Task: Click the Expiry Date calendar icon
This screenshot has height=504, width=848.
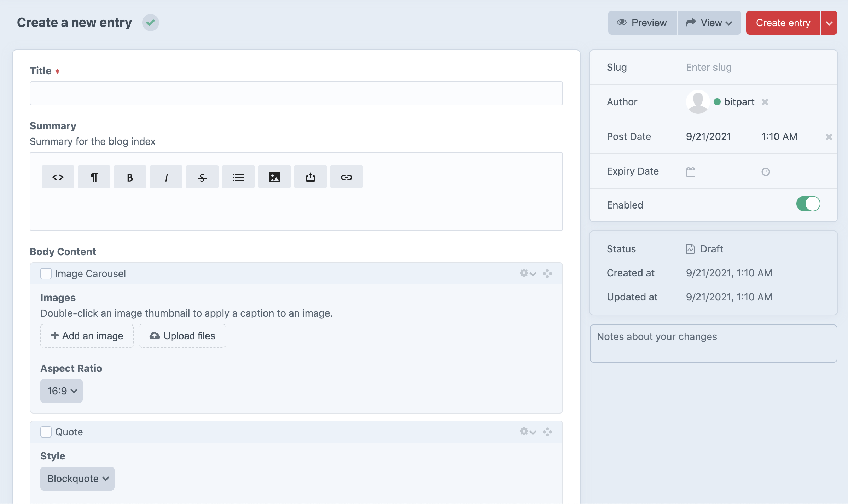Action: [690, 172]
